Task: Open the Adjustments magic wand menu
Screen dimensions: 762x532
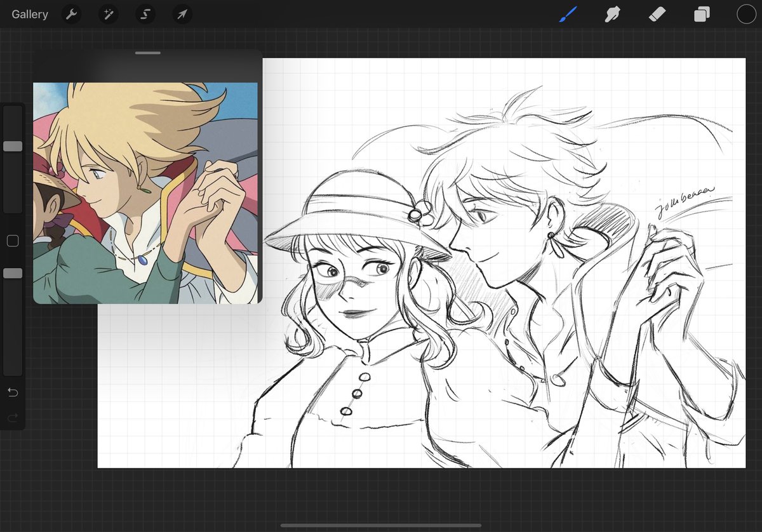Action: tap(109, 14)
